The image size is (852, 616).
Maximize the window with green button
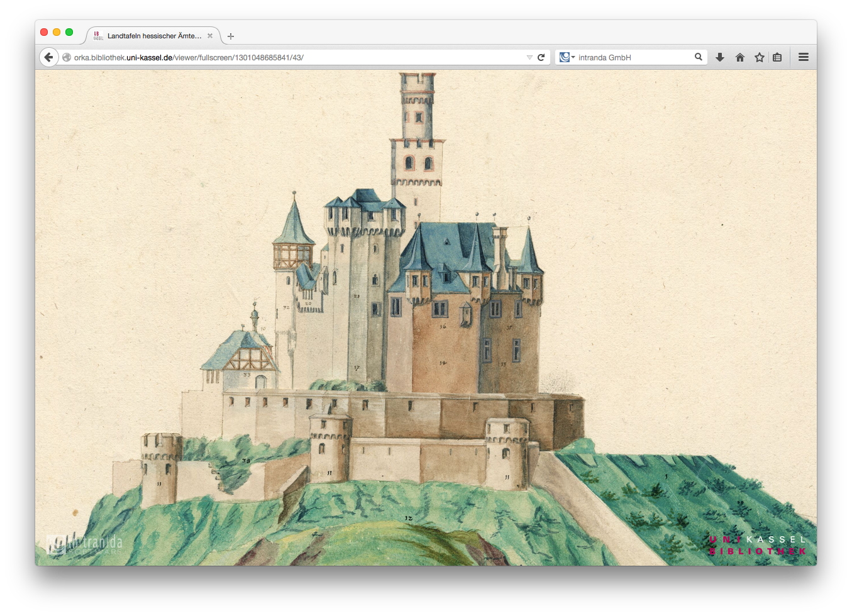coord(69,32)
